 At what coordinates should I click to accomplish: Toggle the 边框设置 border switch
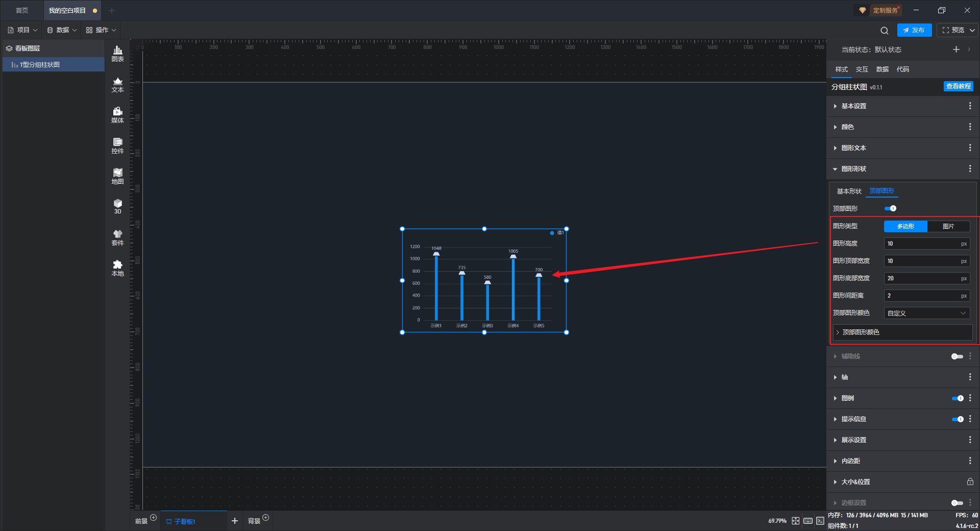pos(957,503)
